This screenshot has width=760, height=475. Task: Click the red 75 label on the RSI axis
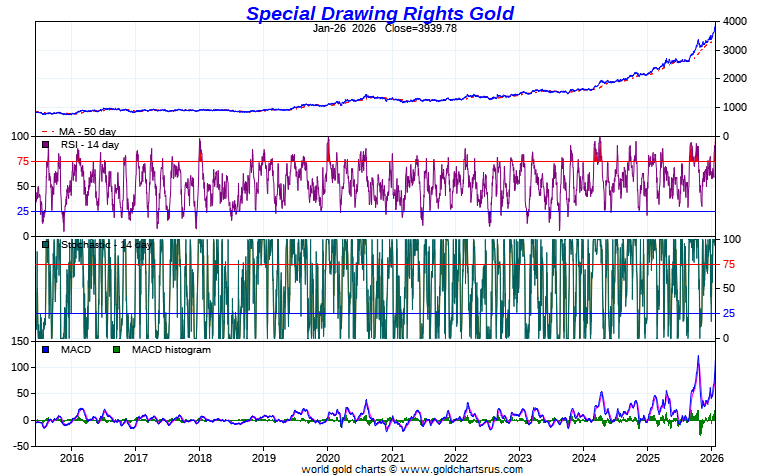21,161
